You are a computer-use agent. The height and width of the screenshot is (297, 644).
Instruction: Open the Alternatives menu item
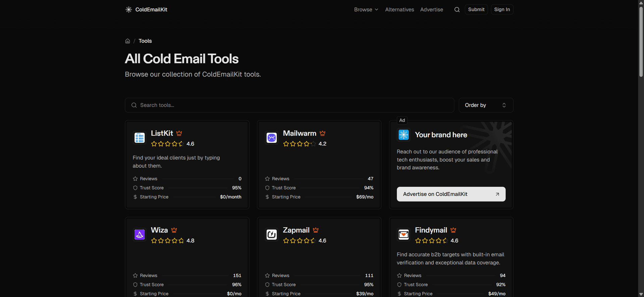[x=399, y=10]
